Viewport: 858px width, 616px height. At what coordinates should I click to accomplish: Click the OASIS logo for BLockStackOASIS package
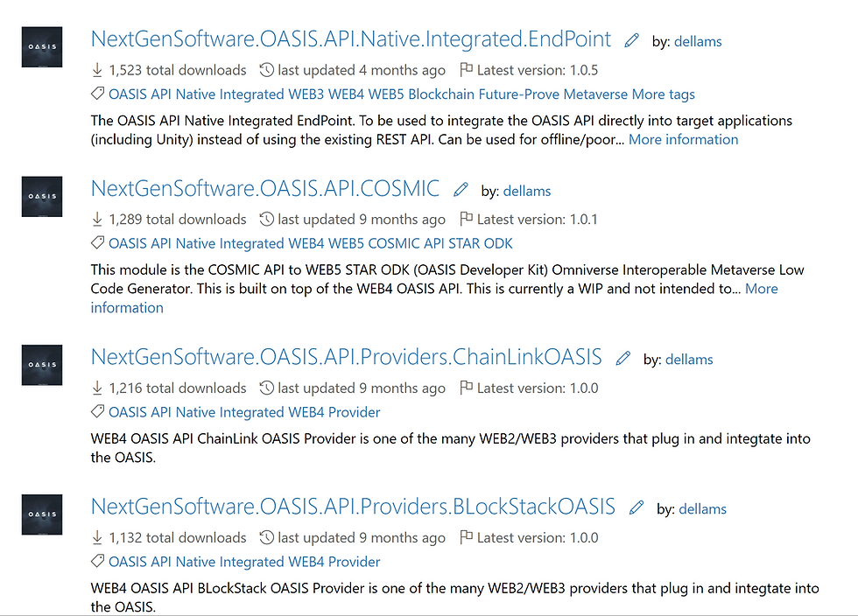(42, 514)
